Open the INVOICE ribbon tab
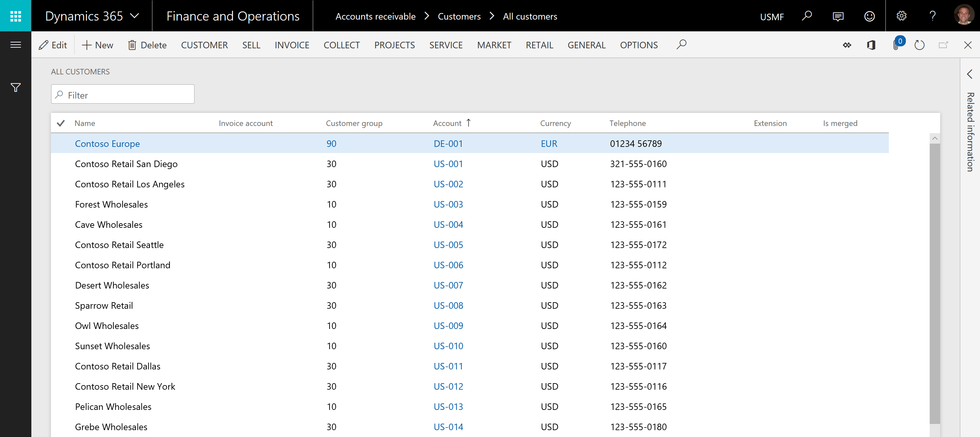Viewport: 980px width, 437px height. (292, 44)
